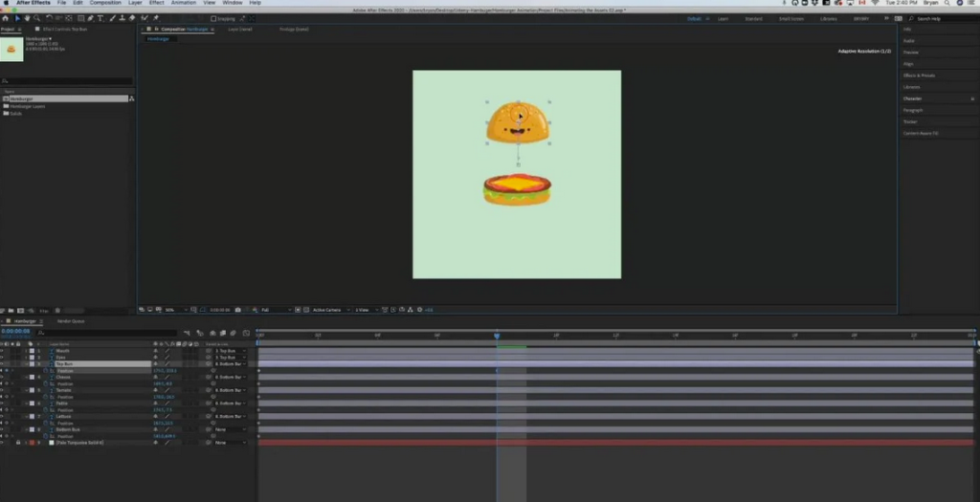Open the Effects & Presets panel
Image resolution: width=980 pixels, height=502 pixels.
coord(920,76)
